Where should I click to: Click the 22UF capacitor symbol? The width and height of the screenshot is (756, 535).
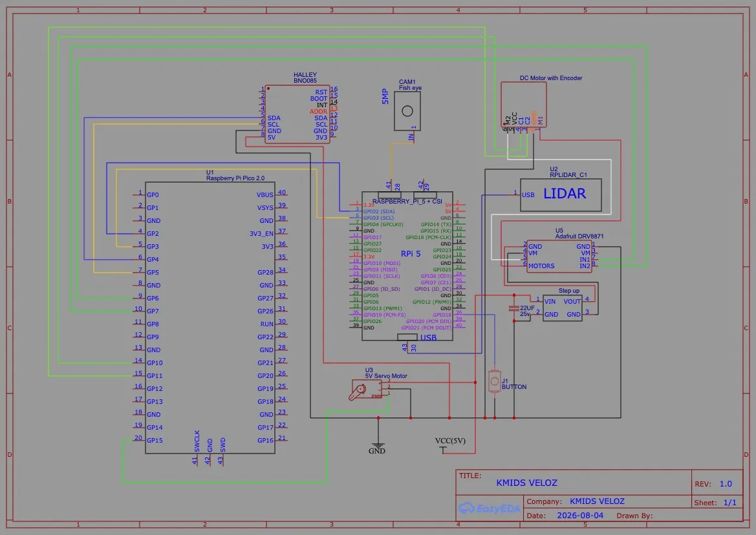[x=514, y=308]
